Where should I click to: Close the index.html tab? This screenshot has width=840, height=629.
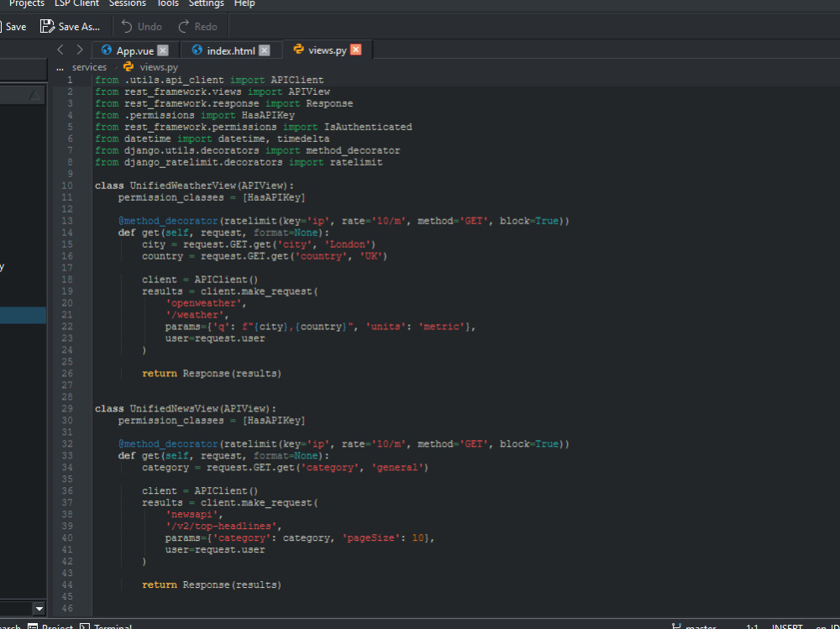coord(264,50)
